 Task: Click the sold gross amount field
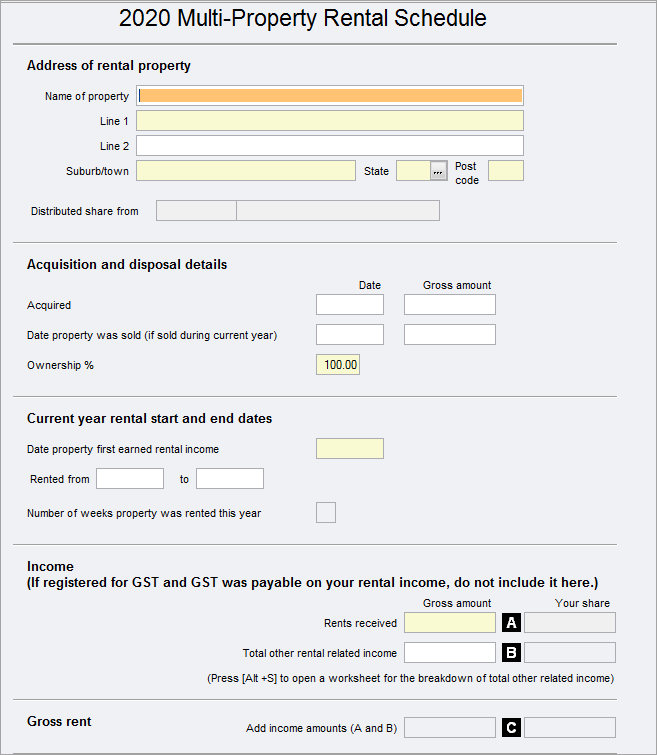tap(450, 335)
